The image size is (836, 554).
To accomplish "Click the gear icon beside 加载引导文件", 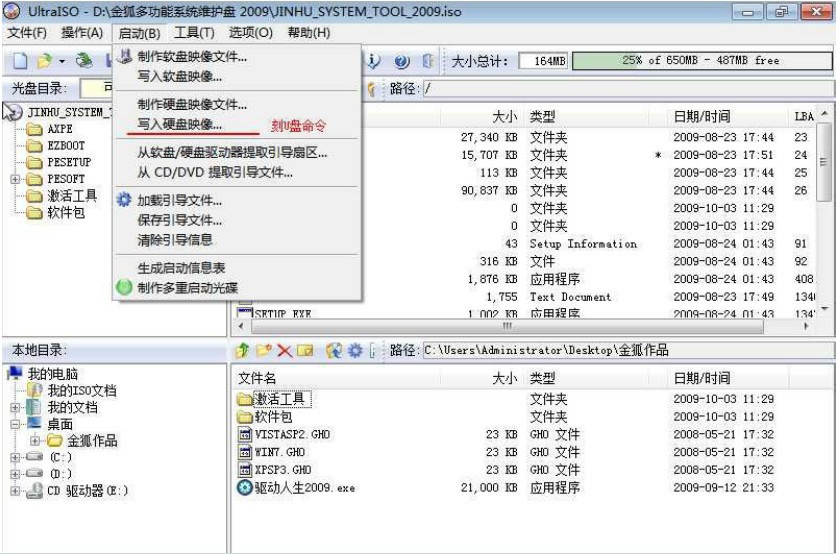I will (124, 200).
